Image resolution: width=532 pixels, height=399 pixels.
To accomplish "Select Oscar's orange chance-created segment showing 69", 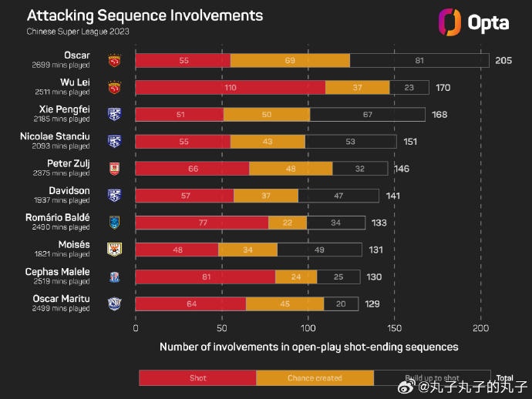I will [x=290, y=61].
